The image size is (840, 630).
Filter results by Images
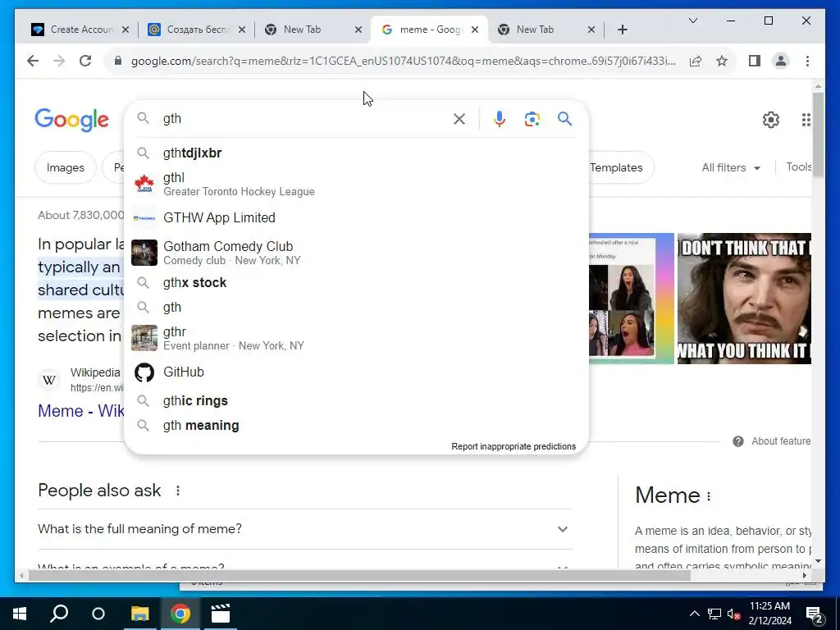tap(66, 167)
